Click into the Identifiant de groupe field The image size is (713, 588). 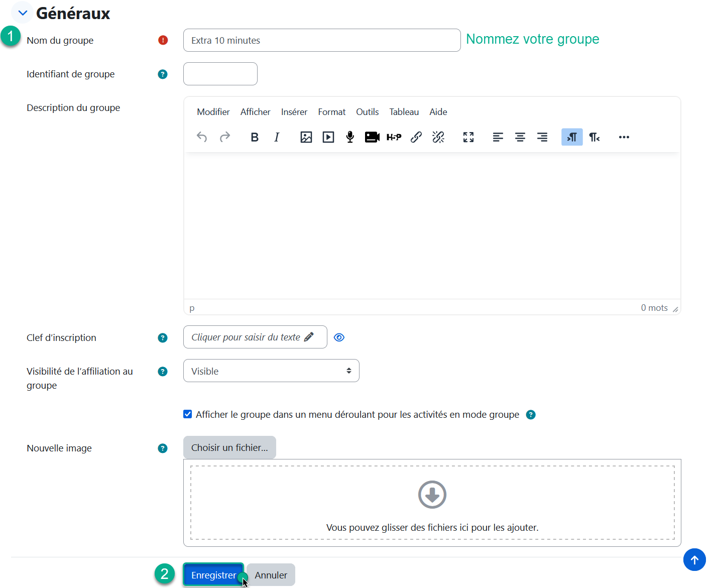(x=220, y=74)
